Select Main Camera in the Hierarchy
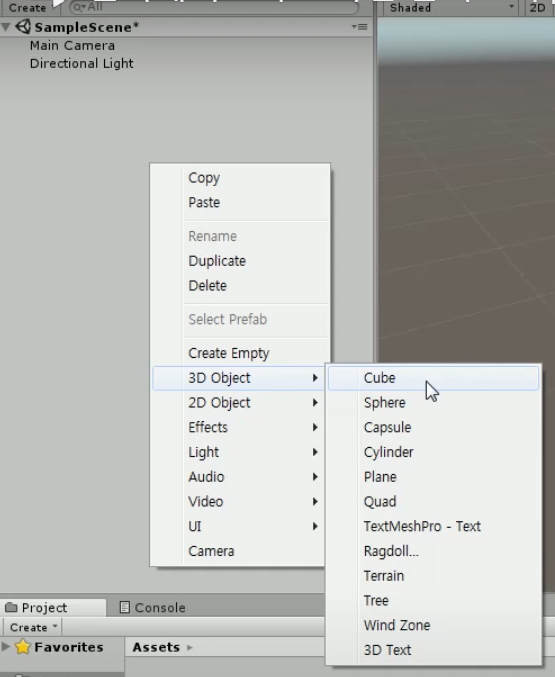 tap(72, 45)
